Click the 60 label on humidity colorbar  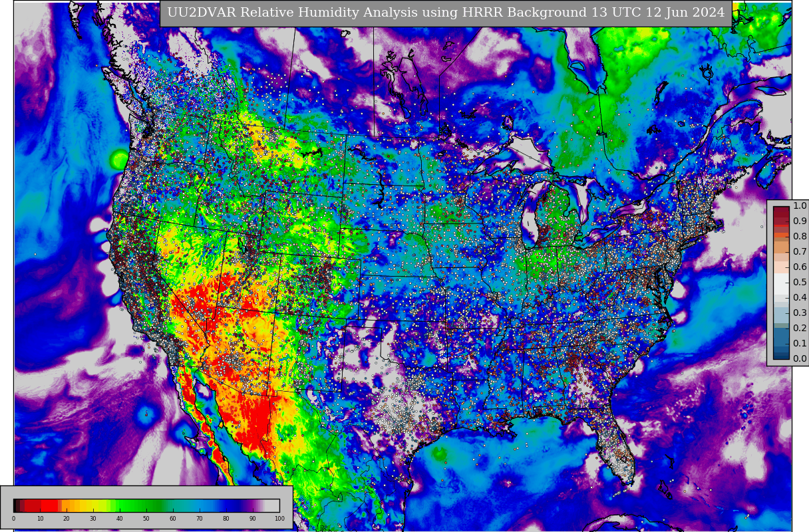(x=173, y=519)
